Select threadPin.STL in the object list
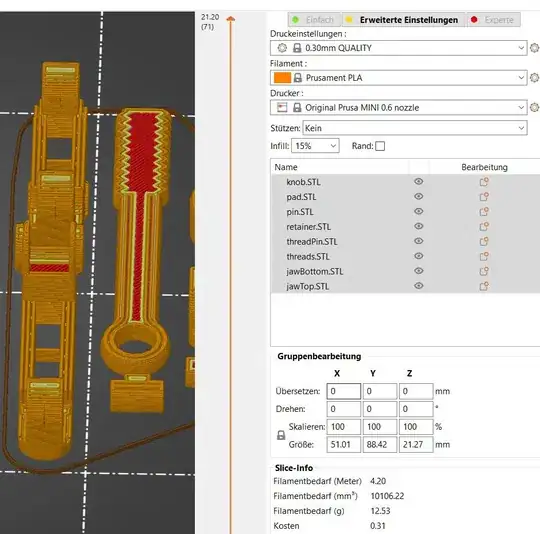The image size is (540, 534). point(312,242)
